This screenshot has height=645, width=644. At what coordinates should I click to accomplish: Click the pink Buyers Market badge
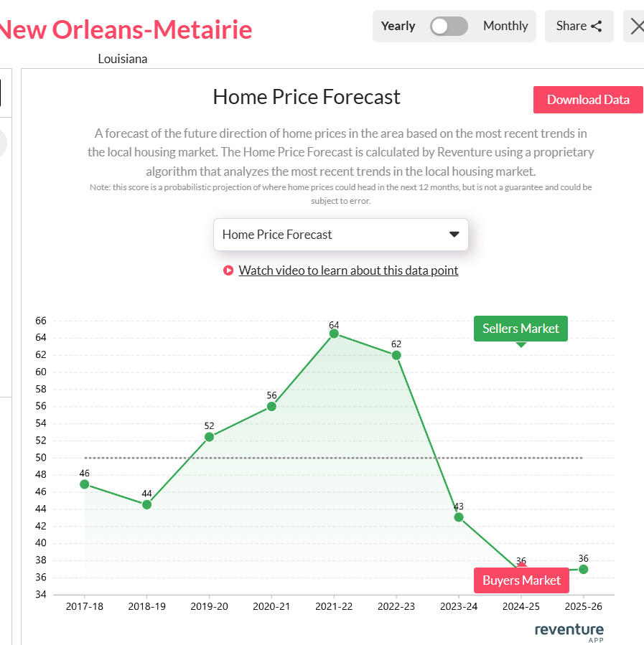click(x=521, y=580)
